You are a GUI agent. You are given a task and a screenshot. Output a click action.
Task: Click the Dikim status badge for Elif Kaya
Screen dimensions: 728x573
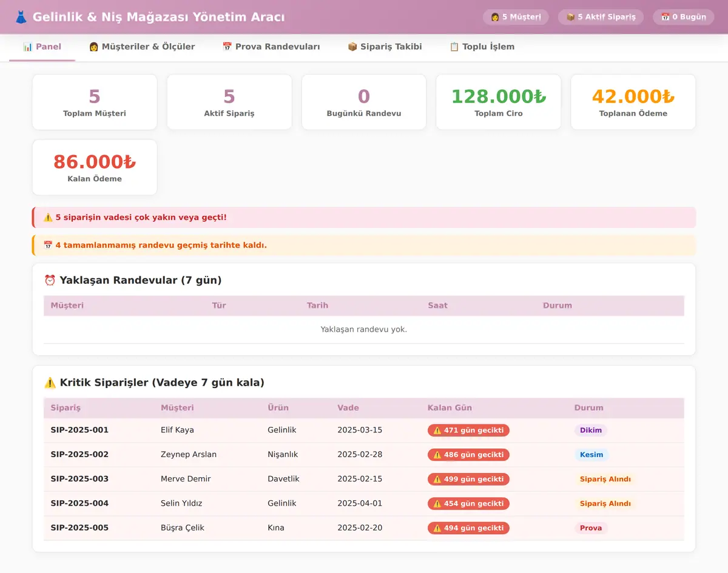[x=591, y=431]
